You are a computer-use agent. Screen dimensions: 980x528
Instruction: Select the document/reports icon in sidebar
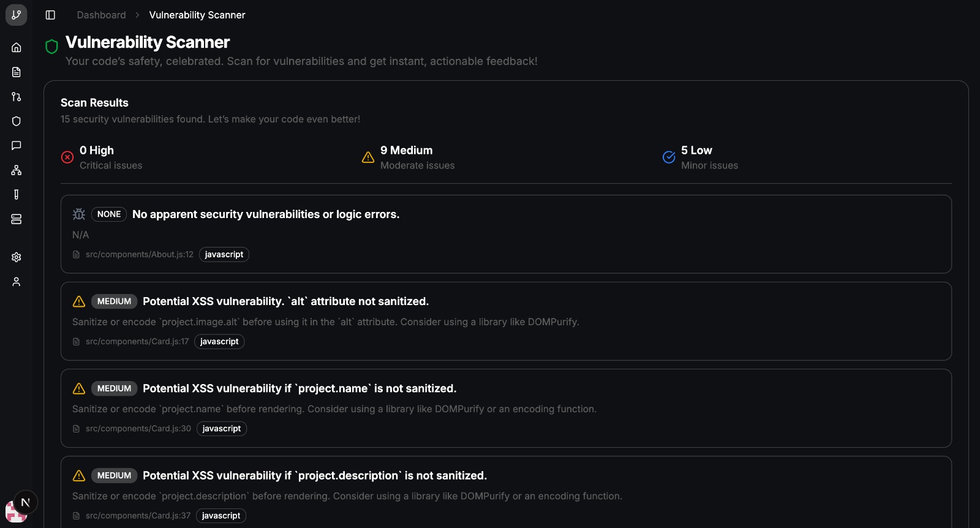16,72
